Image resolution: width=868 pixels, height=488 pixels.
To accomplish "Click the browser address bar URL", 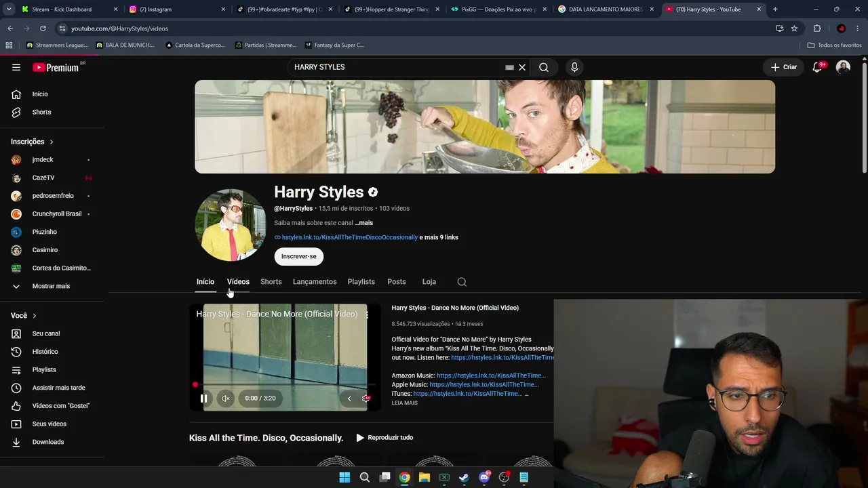I will coord(119,28).
